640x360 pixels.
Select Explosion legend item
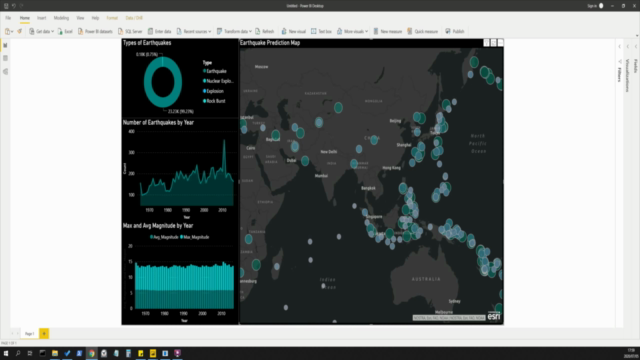tap(213, 91)
